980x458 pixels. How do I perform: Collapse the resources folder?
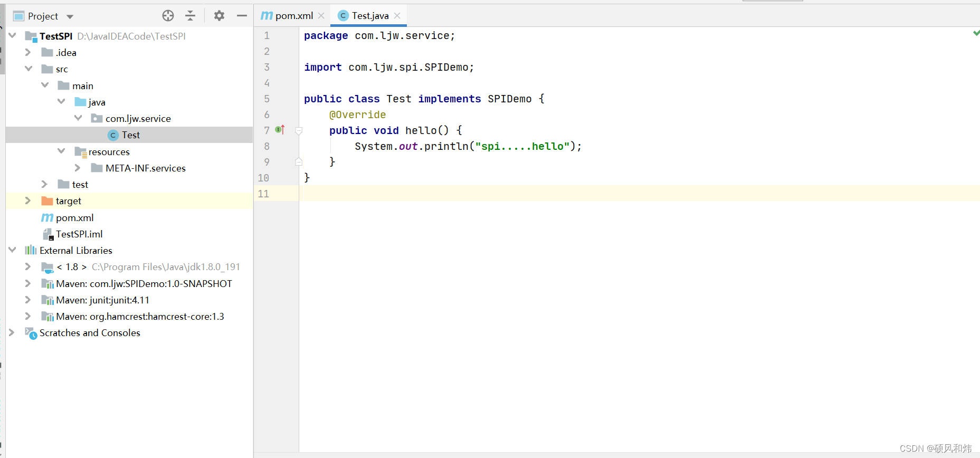tap(61, 151)
